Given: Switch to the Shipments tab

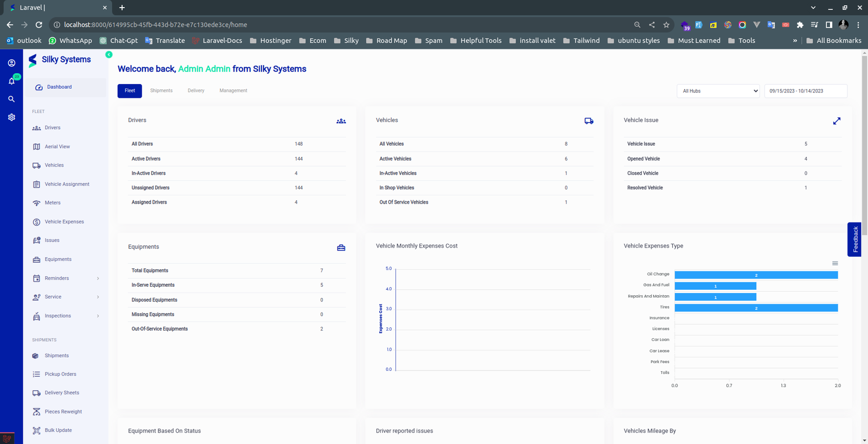Looking at the screenshot, I should click(x=161, y=91).
